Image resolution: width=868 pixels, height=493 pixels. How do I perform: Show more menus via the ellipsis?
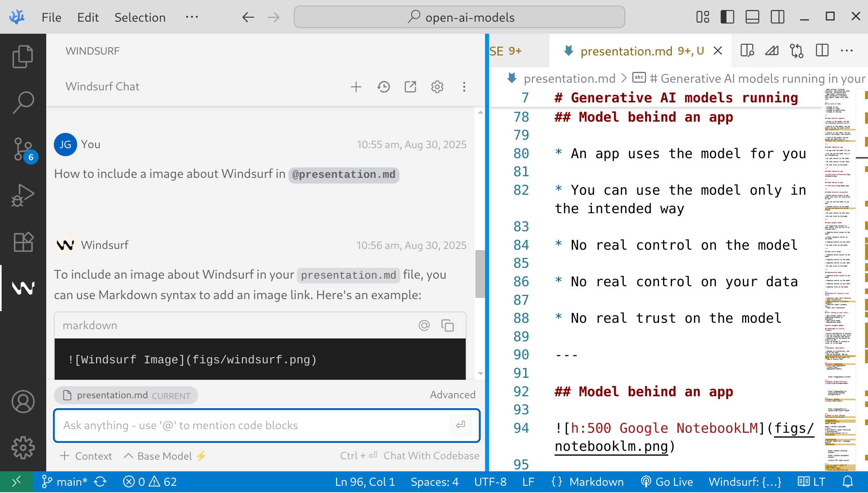pyautogui.click(x=192, y=17)
